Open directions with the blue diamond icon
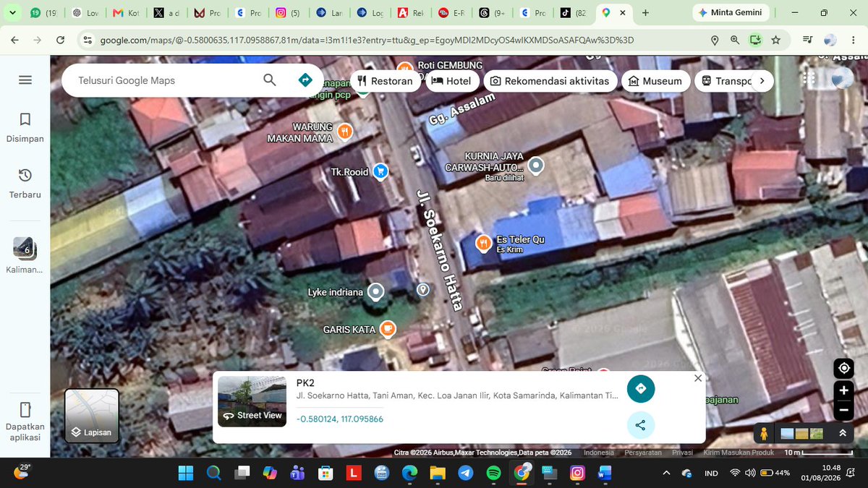868x488 pixels. pyautogui.click(x=305, y=80)
